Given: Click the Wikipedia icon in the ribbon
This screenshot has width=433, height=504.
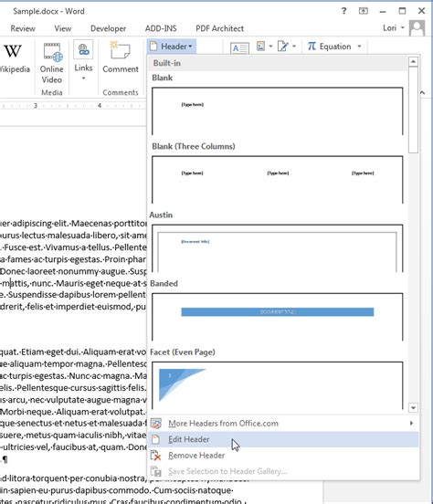Looking at the screenshot, I should point(13,51).
